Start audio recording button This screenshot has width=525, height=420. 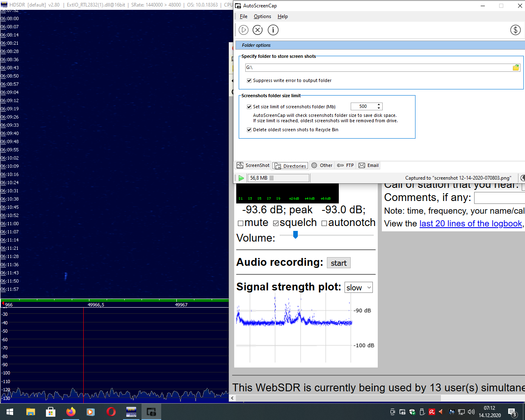tap(339, 263)
